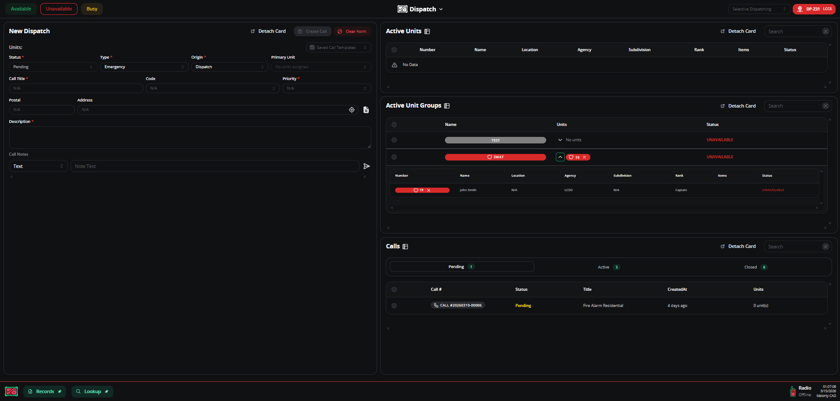Click the Postal input field
The image size is (840, 401).
pyautogui.click(x=42, y=110)
